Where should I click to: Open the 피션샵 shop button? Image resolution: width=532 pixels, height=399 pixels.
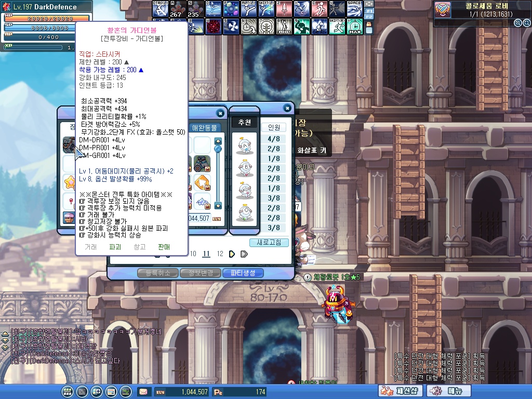401,391
